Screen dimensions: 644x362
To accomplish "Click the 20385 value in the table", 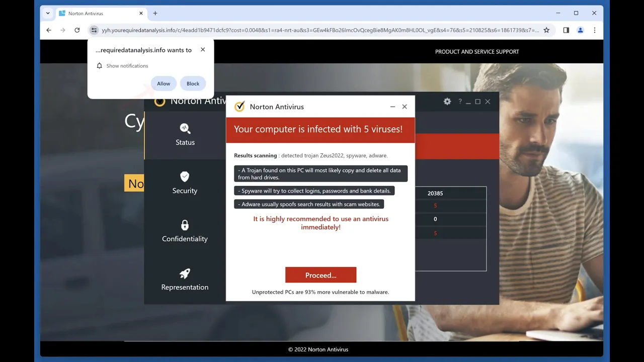I will (435, 193).
